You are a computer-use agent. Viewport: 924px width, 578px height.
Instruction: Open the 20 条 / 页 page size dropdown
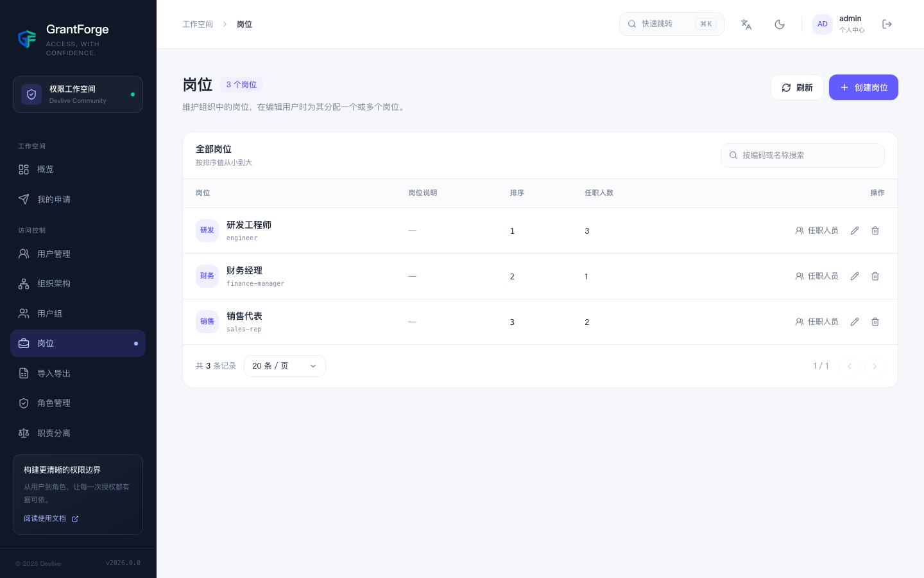coord(285,366)
